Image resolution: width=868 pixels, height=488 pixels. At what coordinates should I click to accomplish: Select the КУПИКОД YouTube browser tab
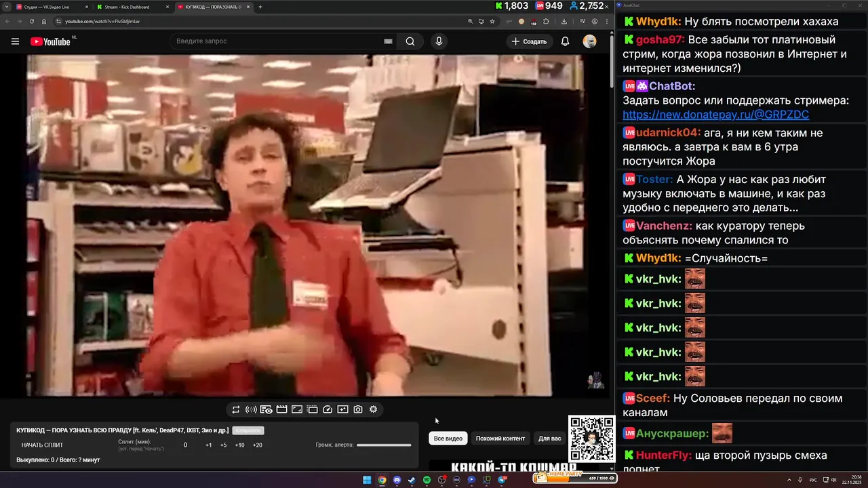213,7
